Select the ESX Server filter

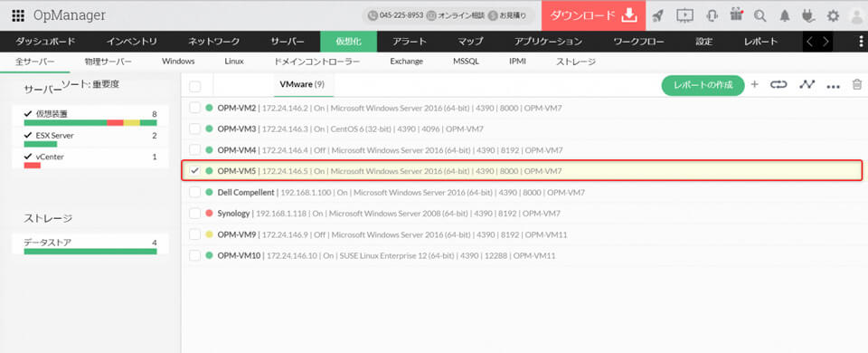tap(55, 135)
